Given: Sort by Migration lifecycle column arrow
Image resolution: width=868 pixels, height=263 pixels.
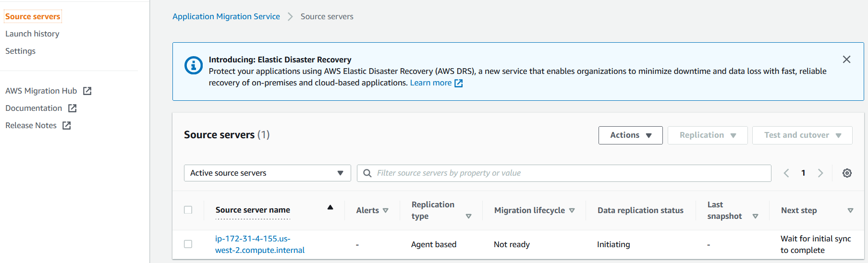Looking at the screenshot, I should (572, 211).
